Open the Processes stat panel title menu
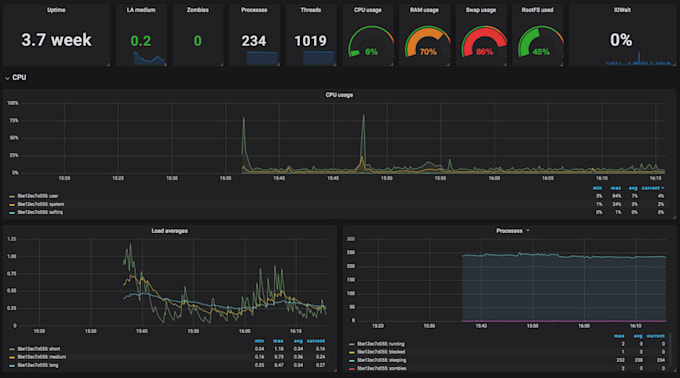The height and width of the screenshot is (378, 680). (x=254, y=10)
